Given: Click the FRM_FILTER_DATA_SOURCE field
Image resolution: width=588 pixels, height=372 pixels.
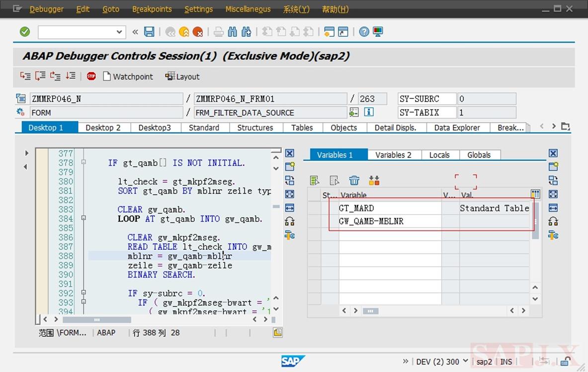Looking at the screenshot, I should point(270,112).
